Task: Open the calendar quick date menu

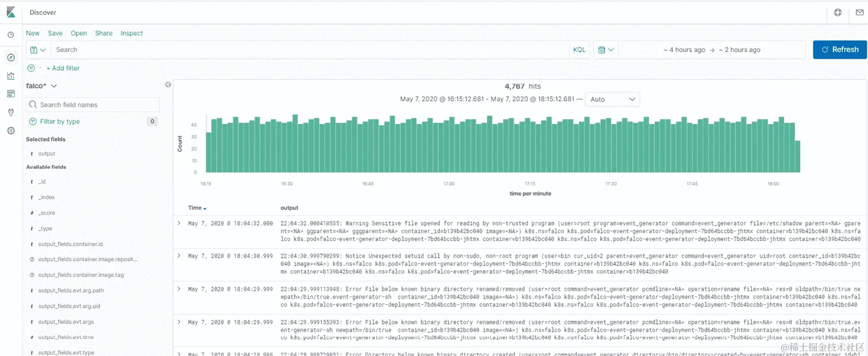Action: coord(606,50)
